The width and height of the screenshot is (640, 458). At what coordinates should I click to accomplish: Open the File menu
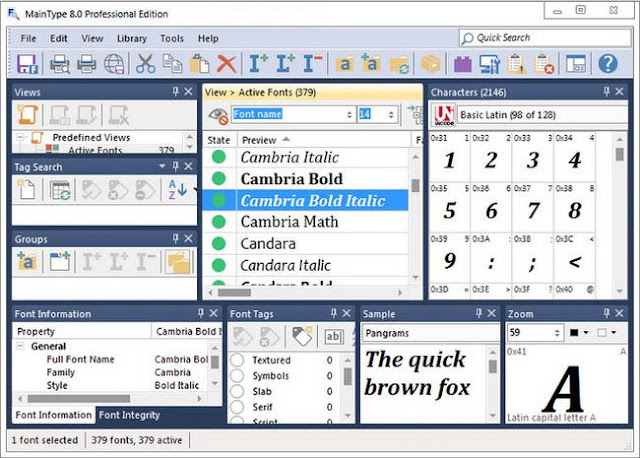coord(28,38)
